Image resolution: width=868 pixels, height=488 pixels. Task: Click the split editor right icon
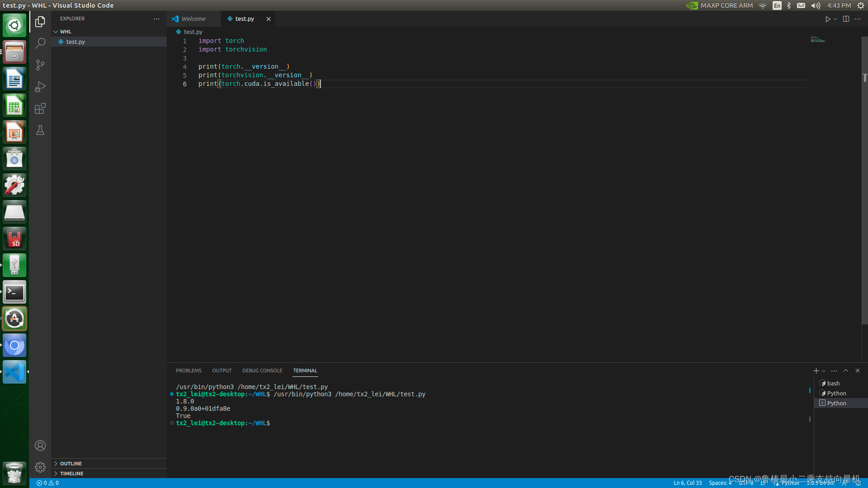pos(846,19)
